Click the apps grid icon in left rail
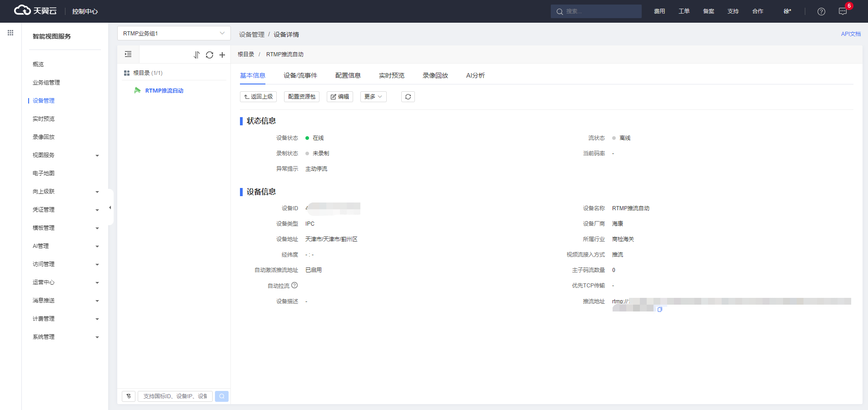This screenshot has height=410, width=868. (x=10, y=33)
